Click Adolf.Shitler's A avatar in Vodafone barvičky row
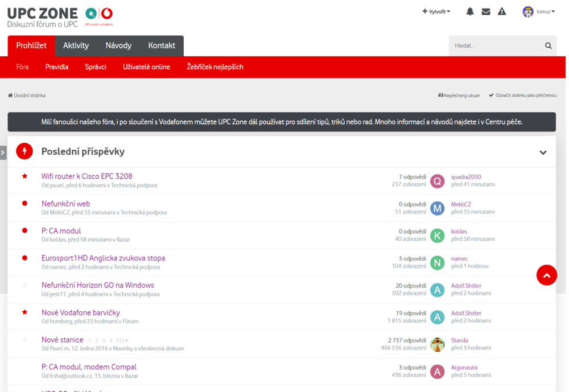The height and width of the screenshot is (392, 569). tap(437, 317)
